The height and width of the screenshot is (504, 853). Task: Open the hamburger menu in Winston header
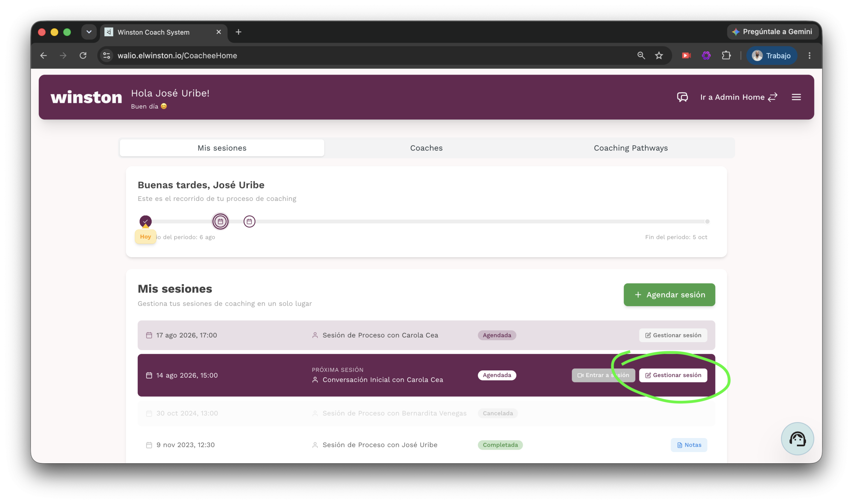coord(796,97)
